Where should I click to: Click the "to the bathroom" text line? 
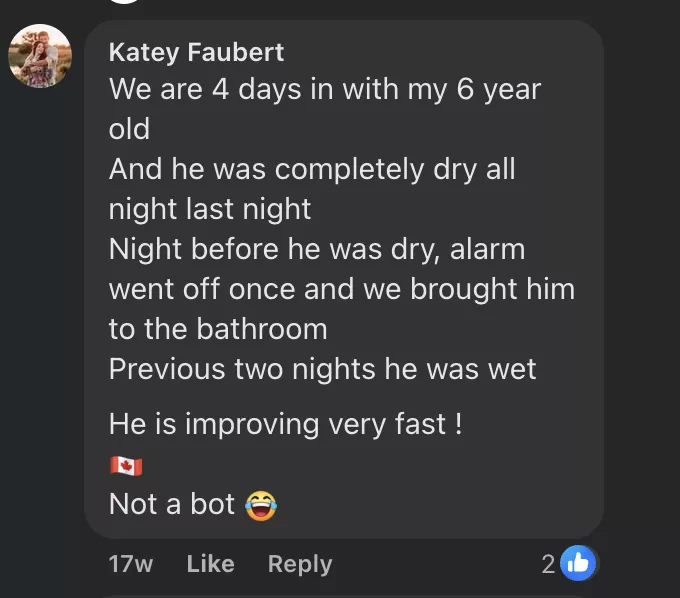(x=218, y=329)
